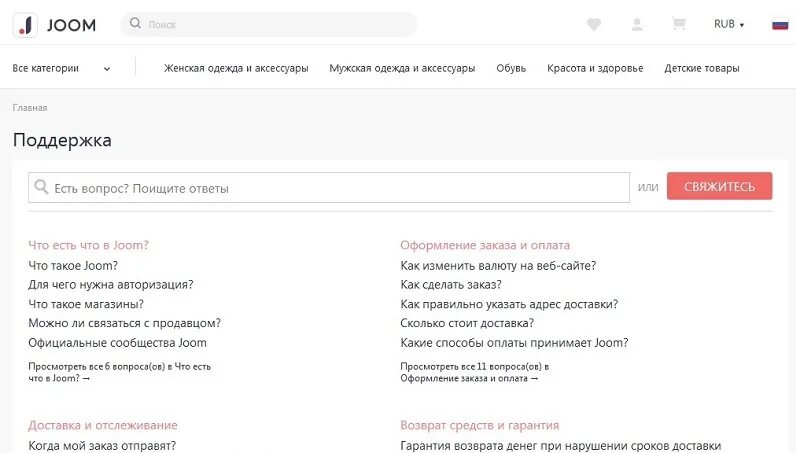Viewport: 796px width, 453px height.
Task: Open the user account profile icon
Action: click(x=637, y=24)
